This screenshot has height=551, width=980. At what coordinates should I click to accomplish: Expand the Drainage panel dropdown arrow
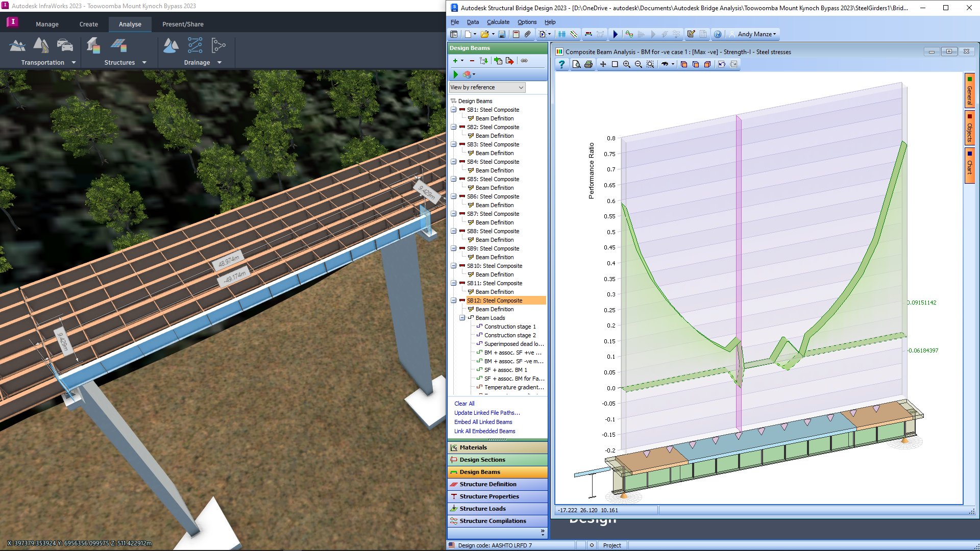coord(219,63)
